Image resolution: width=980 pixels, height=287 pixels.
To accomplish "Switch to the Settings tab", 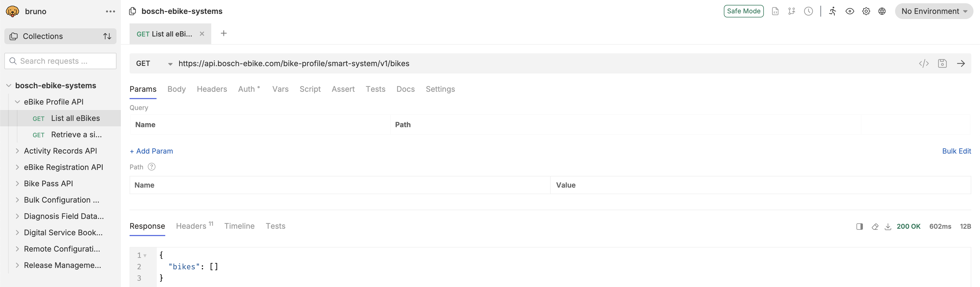I will [x=440, y=89].
